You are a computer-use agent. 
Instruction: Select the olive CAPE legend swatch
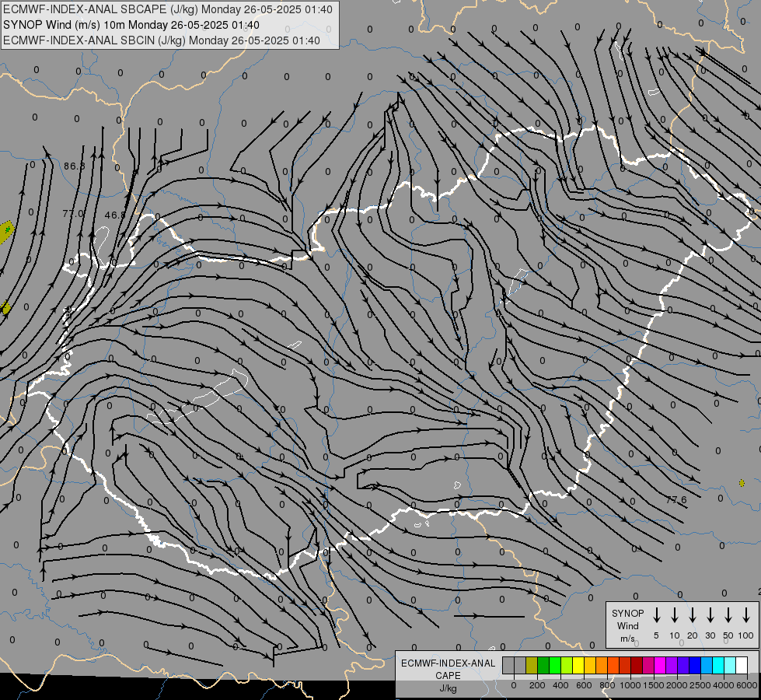[x=532, y=666]
